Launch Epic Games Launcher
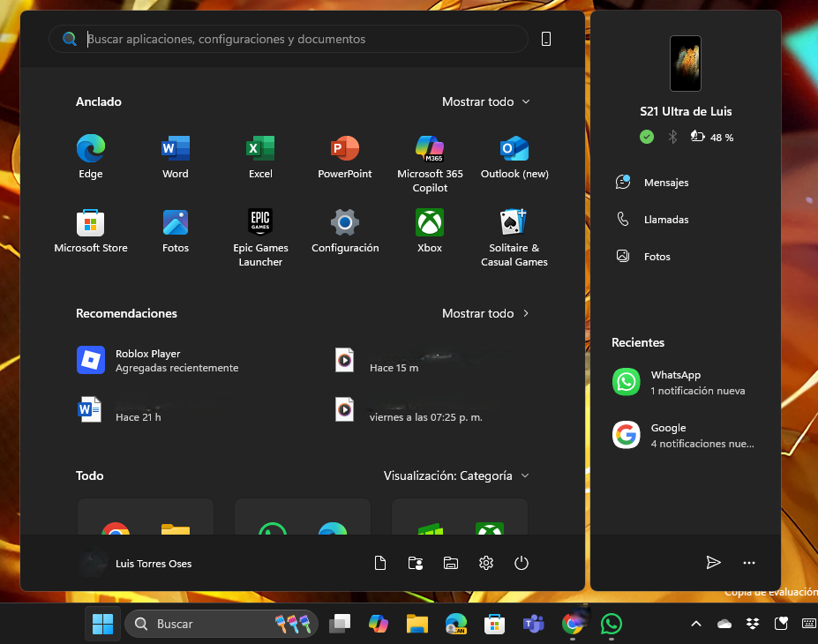Image resolution: width=818 pixels, height=644 pixels. coord(260,223)
